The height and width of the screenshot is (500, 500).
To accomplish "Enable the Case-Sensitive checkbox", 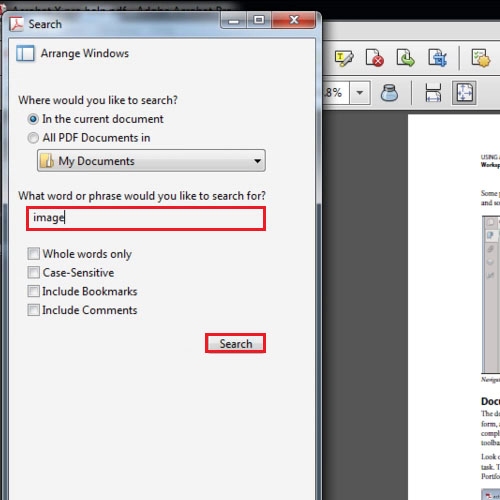I will pos(34,272).
